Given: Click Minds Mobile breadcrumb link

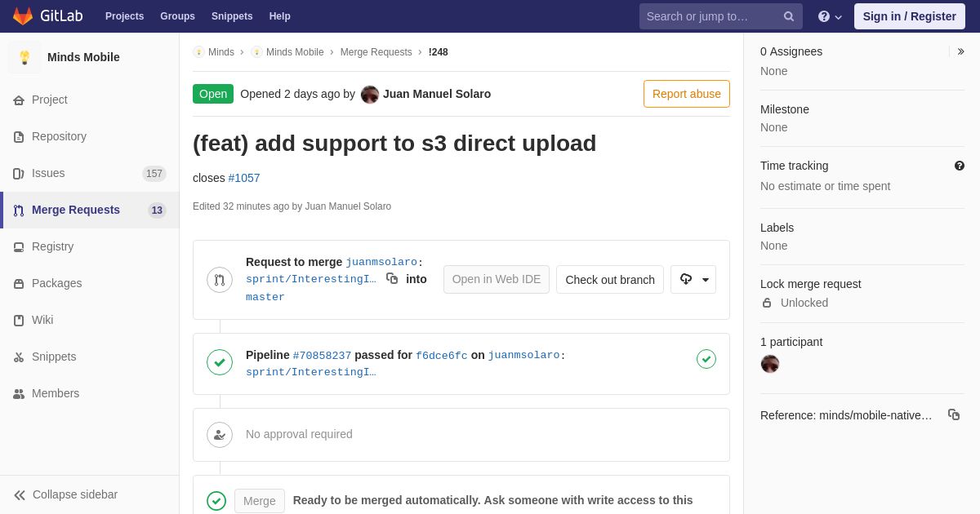Looking at the screenshot, I should click(295, 52).
